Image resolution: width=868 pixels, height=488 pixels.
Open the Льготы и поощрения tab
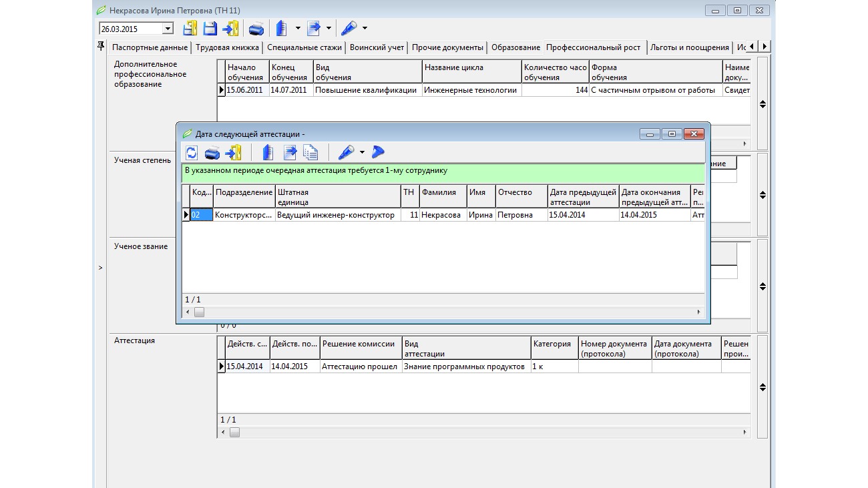pyautogui.click(x=689, y=47)
